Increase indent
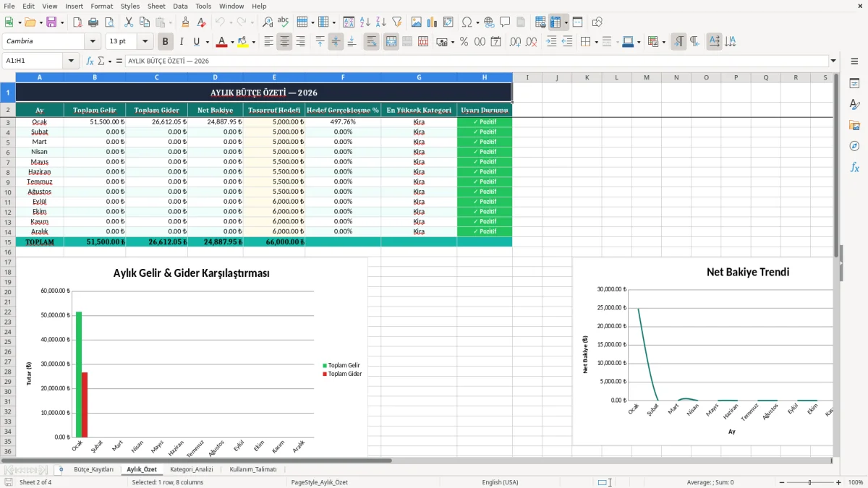 pos(551,42)
